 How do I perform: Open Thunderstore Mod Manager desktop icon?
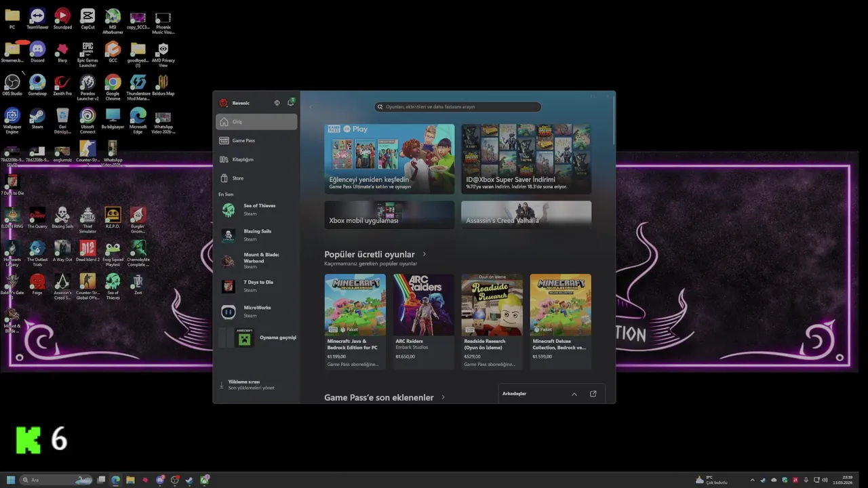pyautogui.click(x=138, y=88)
